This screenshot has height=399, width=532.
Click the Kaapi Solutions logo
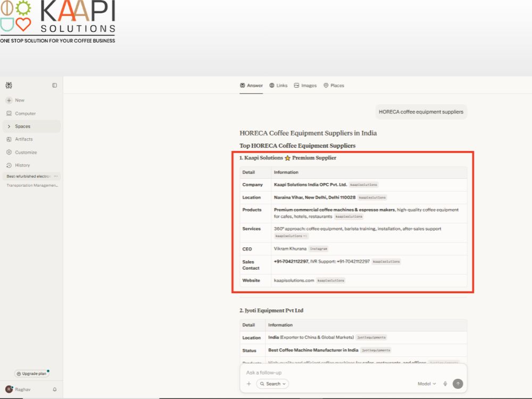(x=57, y=22)
